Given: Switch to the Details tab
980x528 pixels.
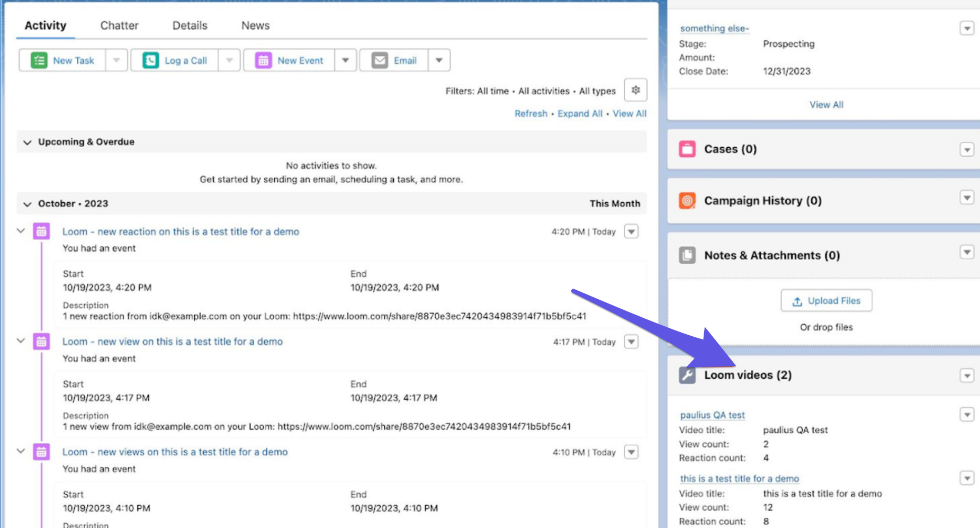Looking at the screenshot, I should (190, 25).
